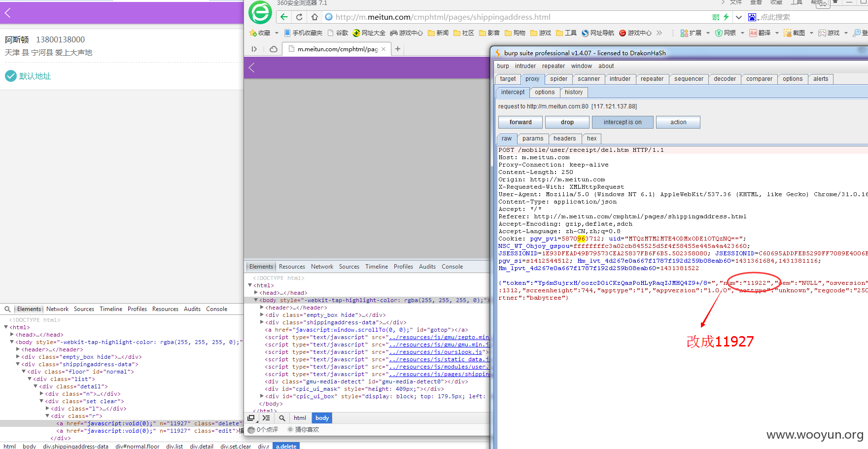Click the tomato icon next to 0个点评

[x=251, y=430]
